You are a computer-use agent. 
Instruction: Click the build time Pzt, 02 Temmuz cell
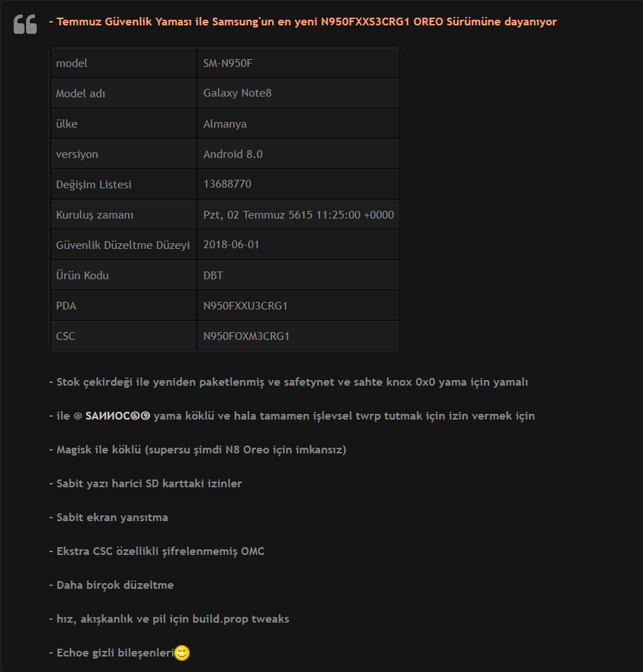click(x=298, y=214)
